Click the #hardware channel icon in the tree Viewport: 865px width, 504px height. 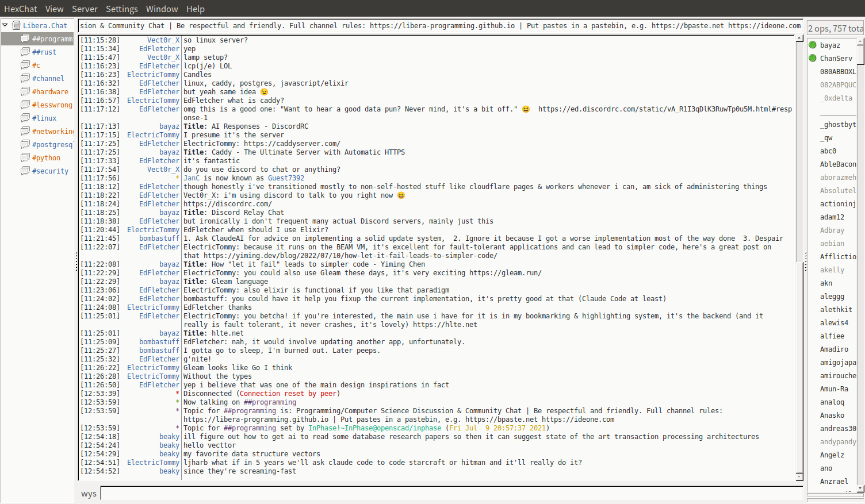point(25,91)
